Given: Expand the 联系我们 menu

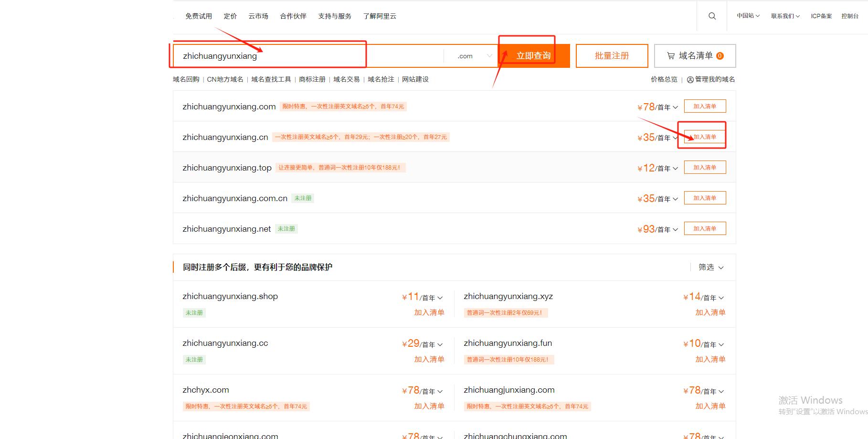Looking at the screenshot, I should click(x=785, y=16).
